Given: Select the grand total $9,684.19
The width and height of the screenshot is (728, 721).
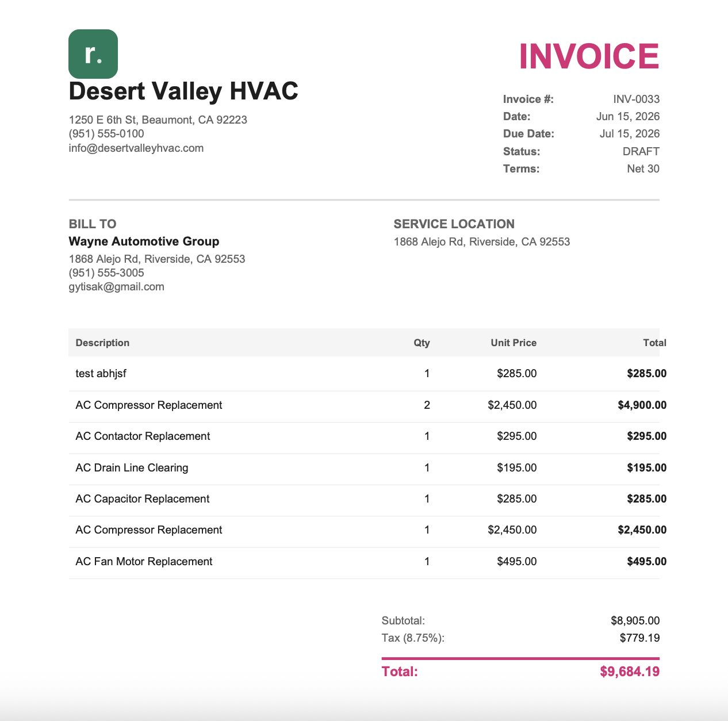Looking at the screenshot, I should (630, 672).
